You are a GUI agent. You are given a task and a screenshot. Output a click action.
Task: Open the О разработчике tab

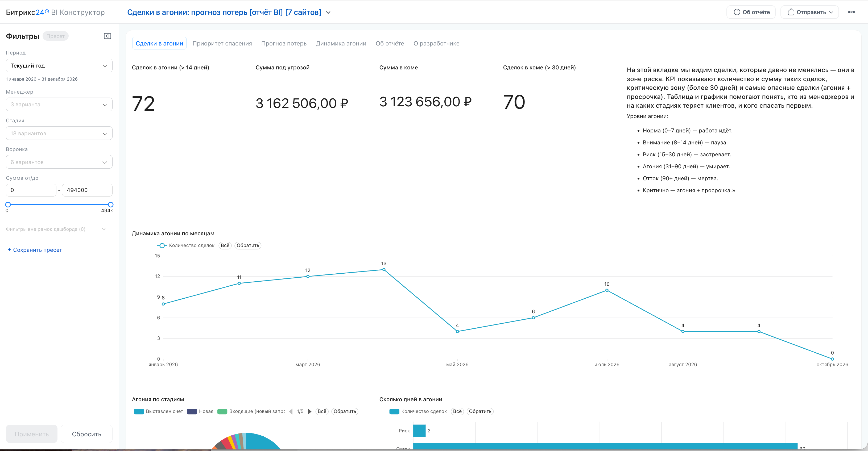(436, 43)
